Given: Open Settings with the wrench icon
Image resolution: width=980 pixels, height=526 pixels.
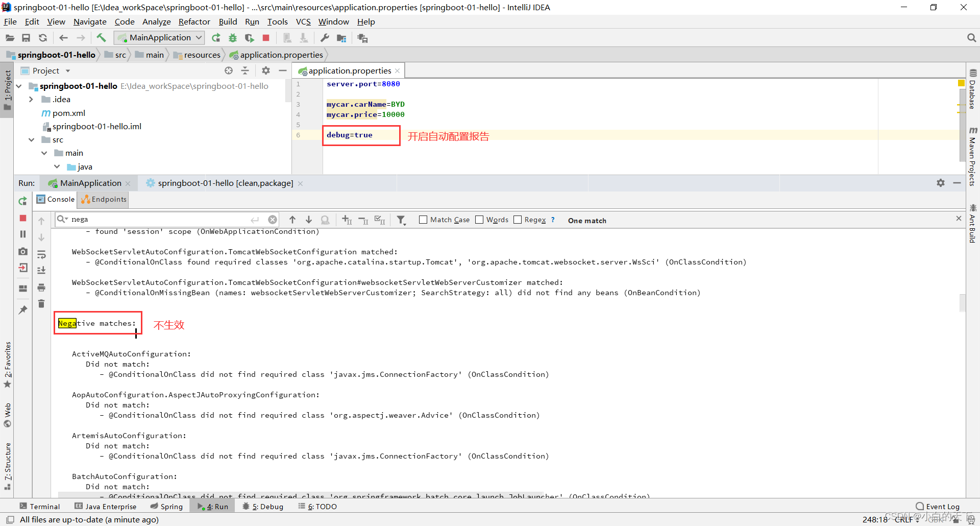Looking at the screenshot, I should click(325, 38).
